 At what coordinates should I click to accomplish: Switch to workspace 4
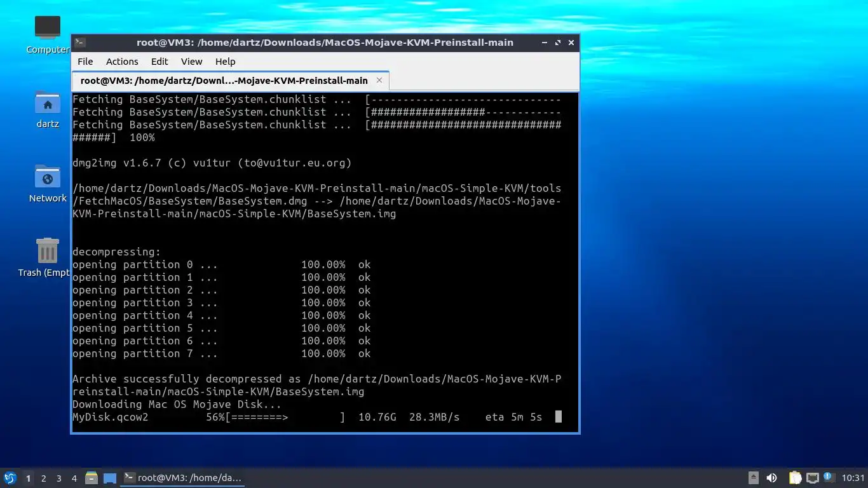(74, 478)
